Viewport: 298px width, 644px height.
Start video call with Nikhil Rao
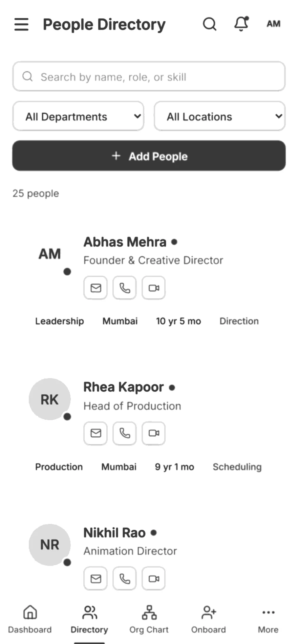[x=154, y=579]
